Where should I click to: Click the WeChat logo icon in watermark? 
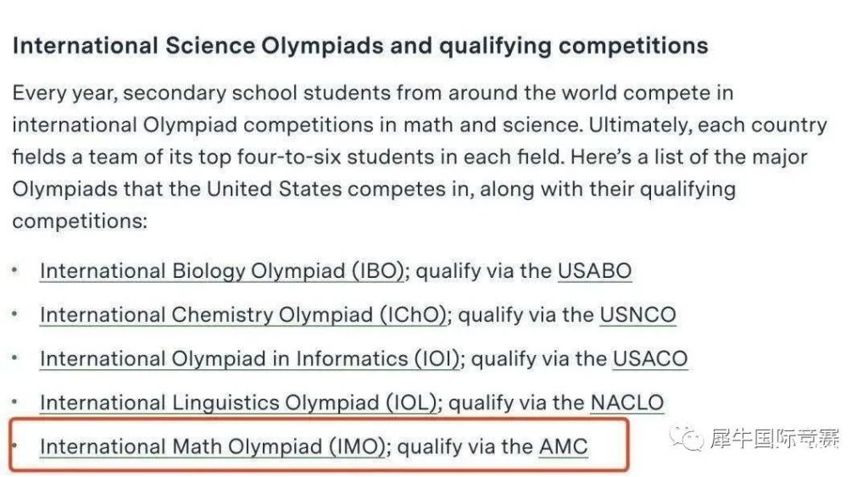[687, 438]
